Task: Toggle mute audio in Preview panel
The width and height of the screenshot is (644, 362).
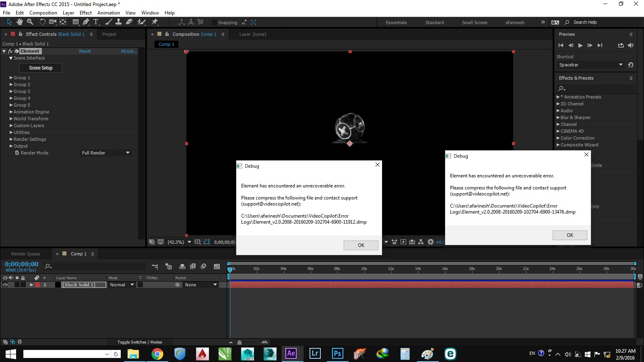Action: coord(631,45)
